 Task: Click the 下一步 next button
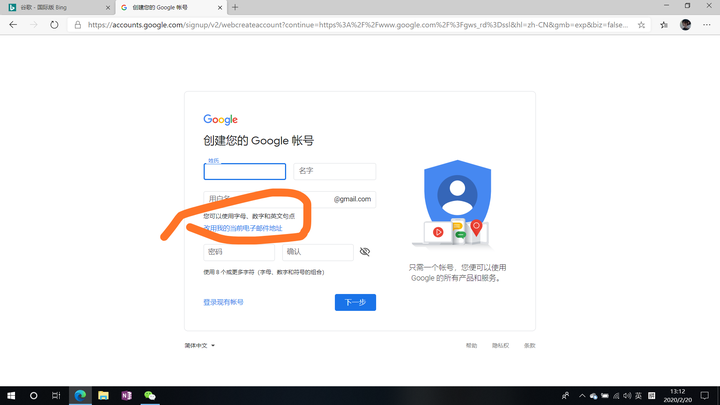(x=355, y=302)
